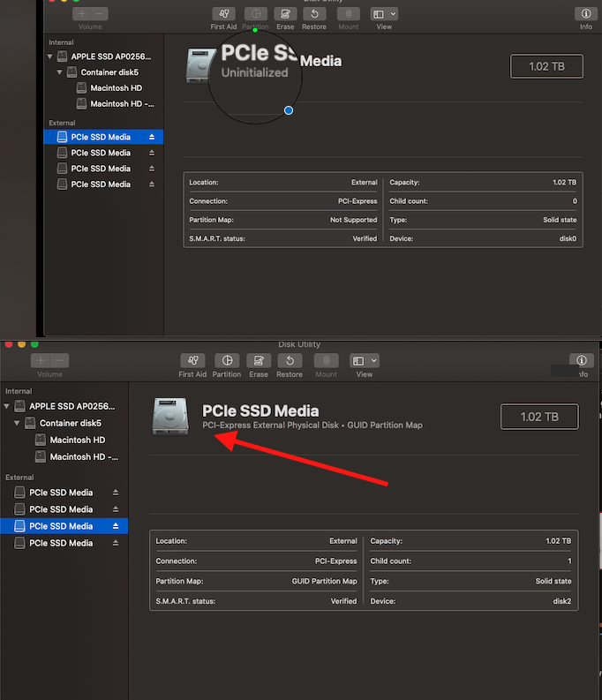Collapse Container disk5 in upper window

pos(59,72)
